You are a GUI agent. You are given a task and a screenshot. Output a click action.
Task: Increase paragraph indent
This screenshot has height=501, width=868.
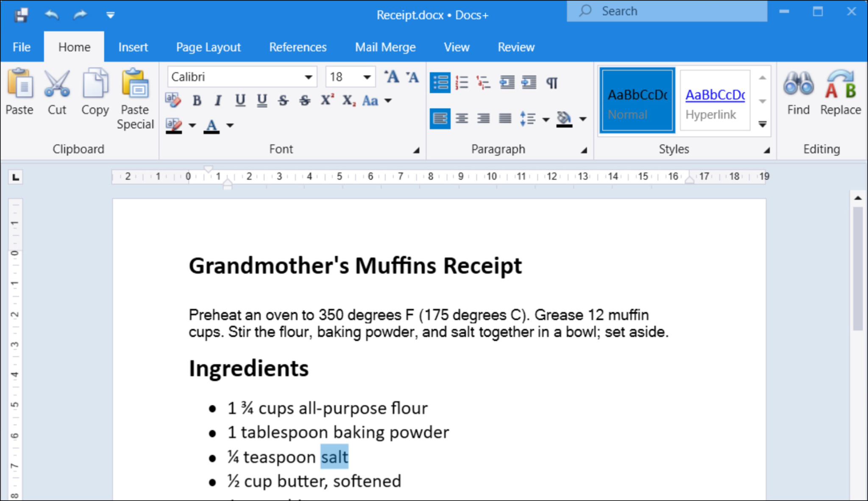tap(529, 83)
